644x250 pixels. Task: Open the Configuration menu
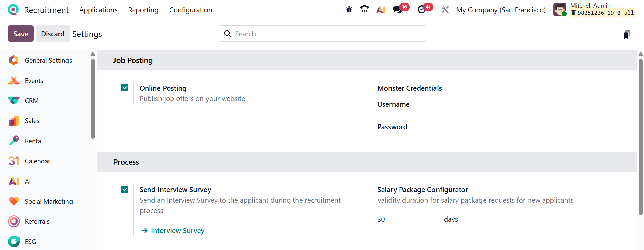pyautogui.click(x=190, y=10)
